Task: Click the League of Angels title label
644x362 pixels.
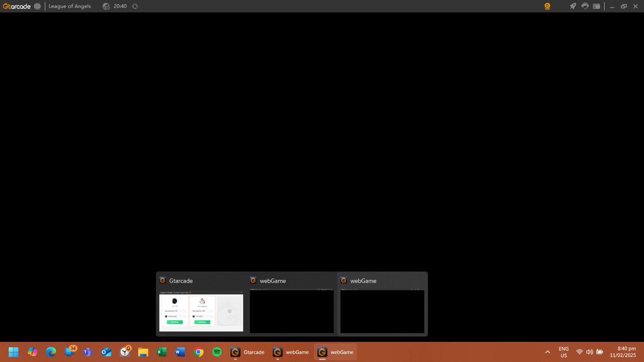Action: click(x=70, y=6)
